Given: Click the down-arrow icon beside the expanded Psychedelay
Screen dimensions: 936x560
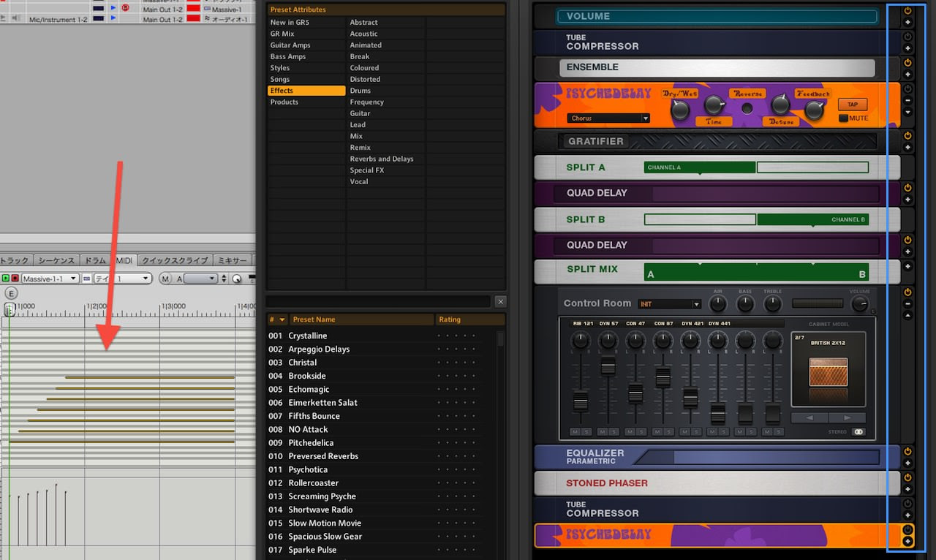Looking at the screenshot, I should coord(907,113).
